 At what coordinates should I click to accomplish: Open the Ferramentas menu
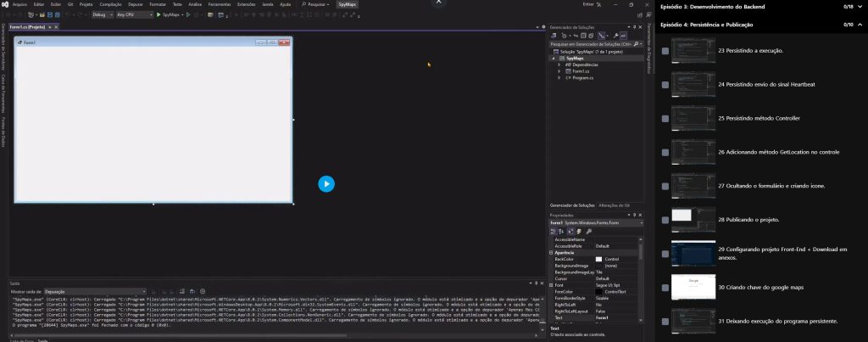pos(220,4)
